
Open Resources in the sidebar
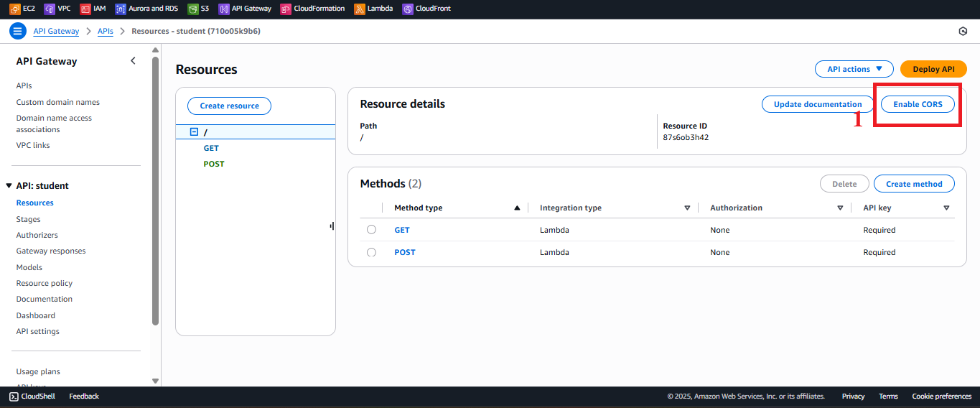(x=35, y=203)
